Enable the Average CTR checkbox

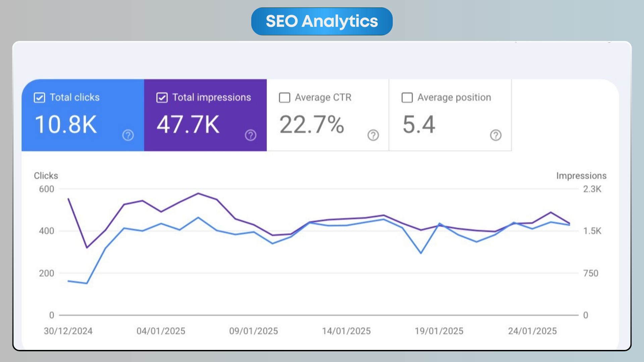(x=284, y=98)
